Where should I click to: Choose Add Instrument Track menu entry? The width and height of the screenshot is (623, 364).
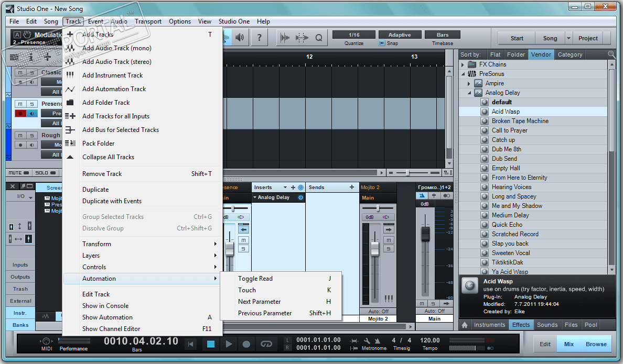[112, 75]
